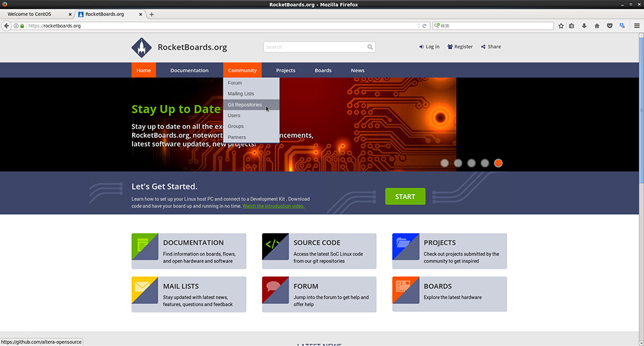Choose Users in Community menu

(x=251, y=115)
